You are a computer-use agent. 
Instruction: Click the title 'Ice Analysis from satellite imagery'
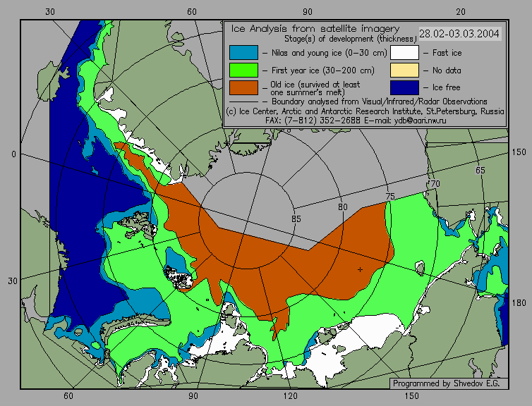pos(315,29)
